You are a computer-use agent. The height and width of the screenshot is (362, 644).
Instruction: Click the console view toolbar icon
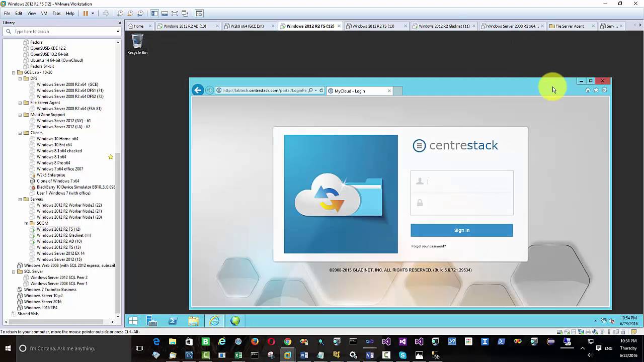(x=199, y=14)
